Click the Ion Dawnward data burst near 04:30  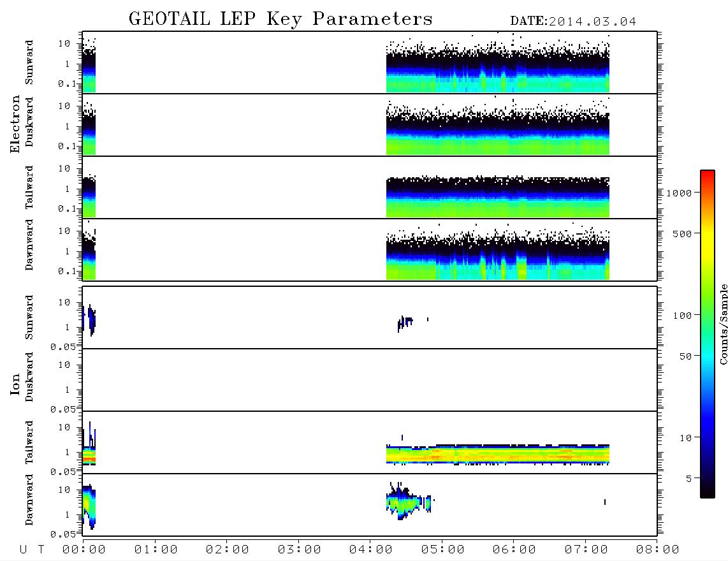click(x=409, y=501)
